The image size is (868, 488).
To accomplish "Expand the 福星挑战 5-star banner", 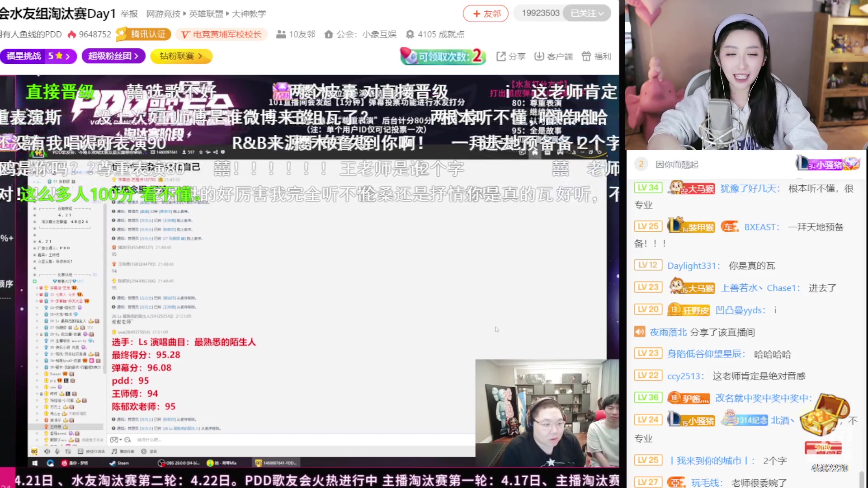I will [38, 56].
